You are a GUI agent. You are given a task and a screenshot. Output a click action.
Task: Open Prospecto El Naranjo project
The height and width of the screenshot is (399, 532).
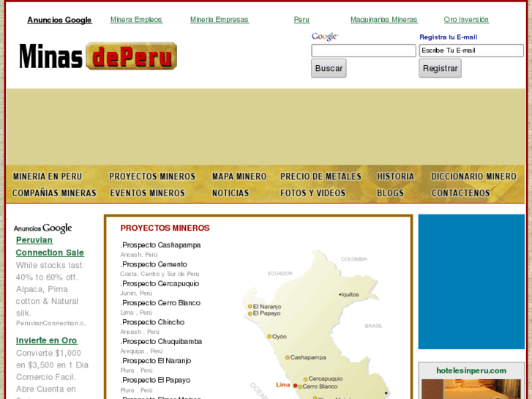[x=156, y=361]
